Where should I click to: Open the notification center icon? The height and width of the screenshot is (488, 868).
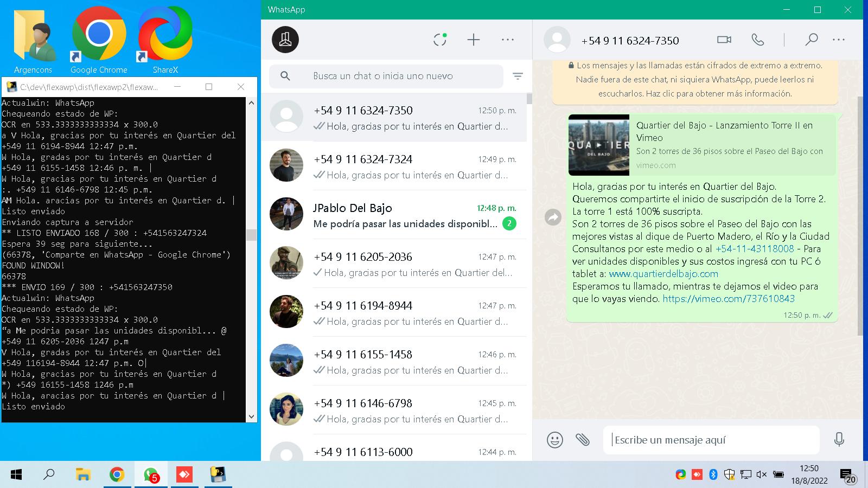848,476
